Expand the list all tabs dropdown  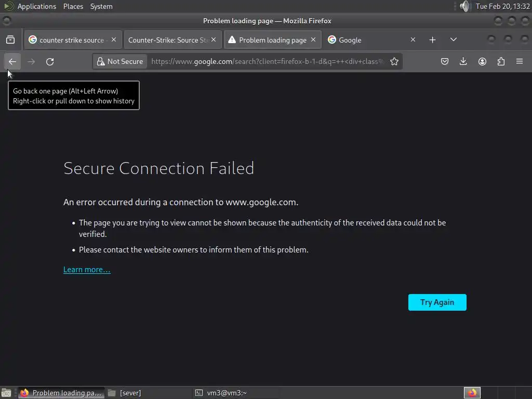coord(453,39)
